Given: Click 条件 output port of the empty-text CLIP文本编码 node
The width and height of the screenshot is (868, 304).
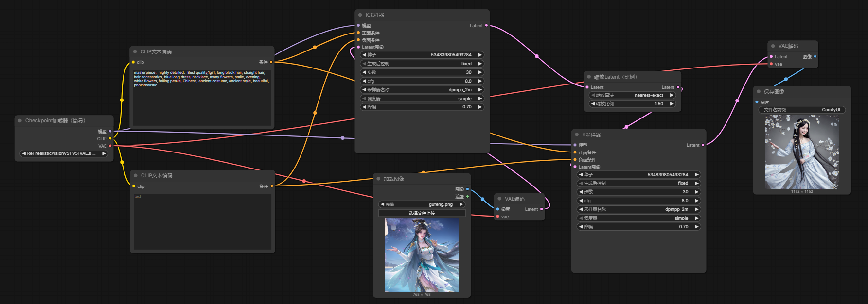Looking at the screenshot, I should pos(272,186).
